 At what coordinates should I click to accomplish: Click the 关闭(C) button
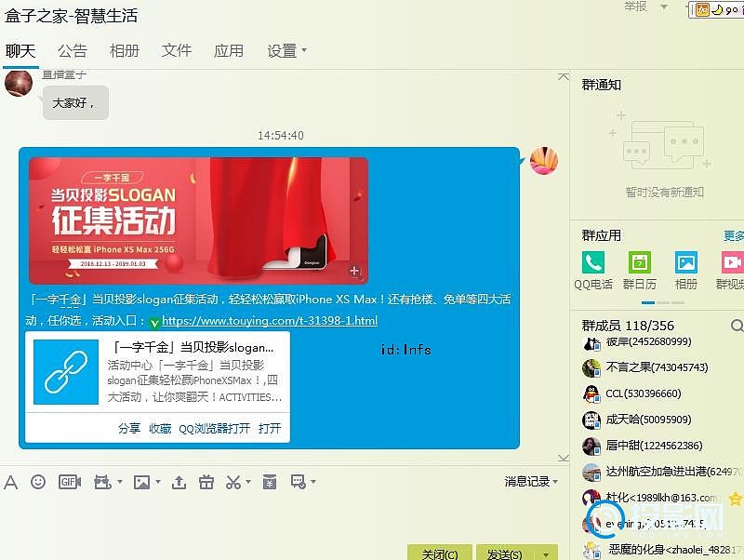click(440, 553)
